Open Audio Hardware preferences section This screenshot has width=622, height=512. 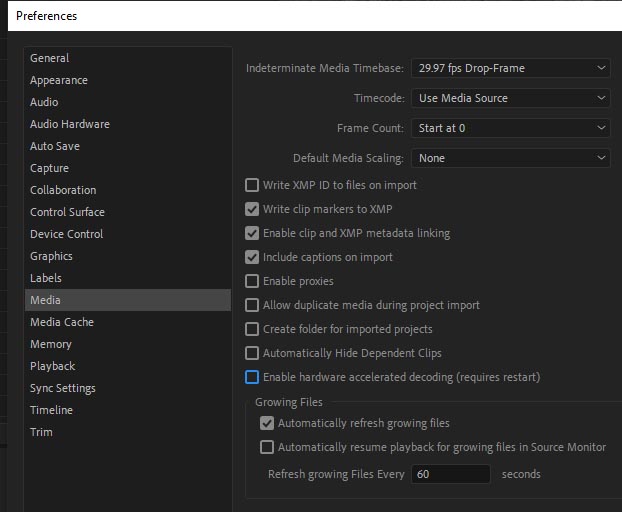pyautogui.click(x=69, y=124)
